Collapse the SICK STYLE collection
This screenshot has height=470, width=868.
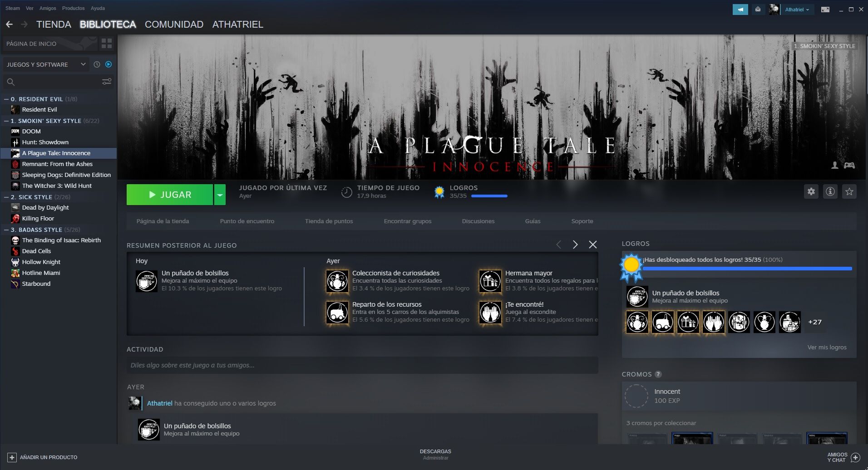6,197
